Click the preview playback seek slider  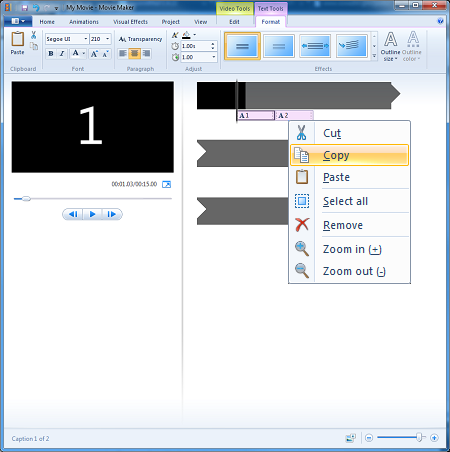click(93, 199)
